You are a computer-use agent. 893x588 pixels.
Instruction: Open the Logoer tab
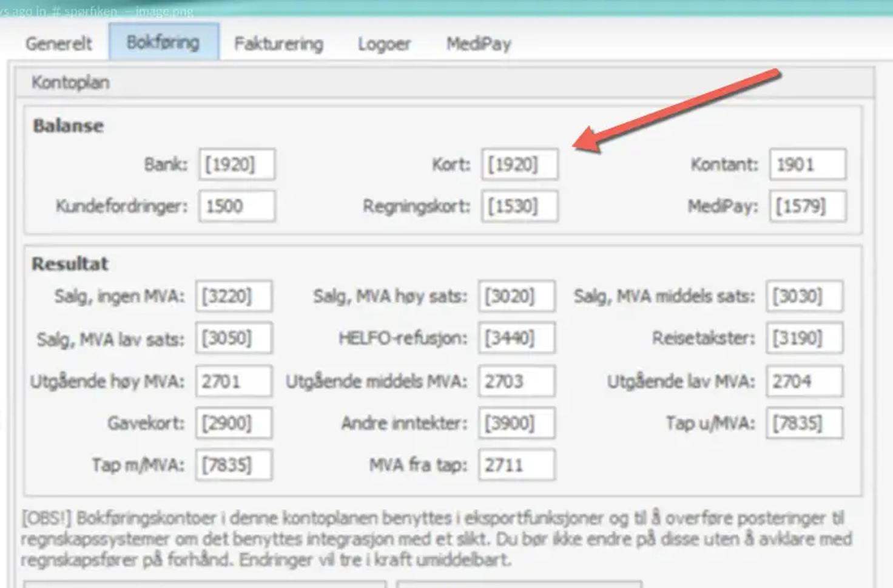[x=384, y=43]
